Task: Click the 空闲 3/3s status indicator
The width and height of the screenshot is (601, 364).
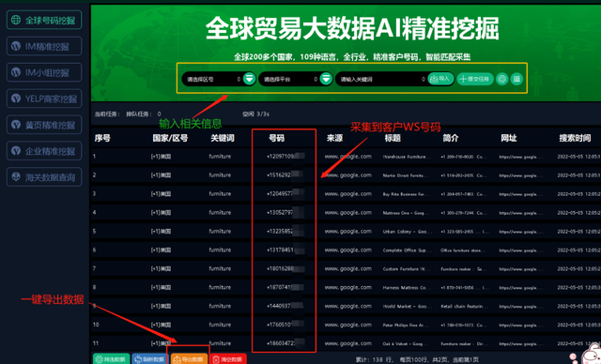Action: 255,114
